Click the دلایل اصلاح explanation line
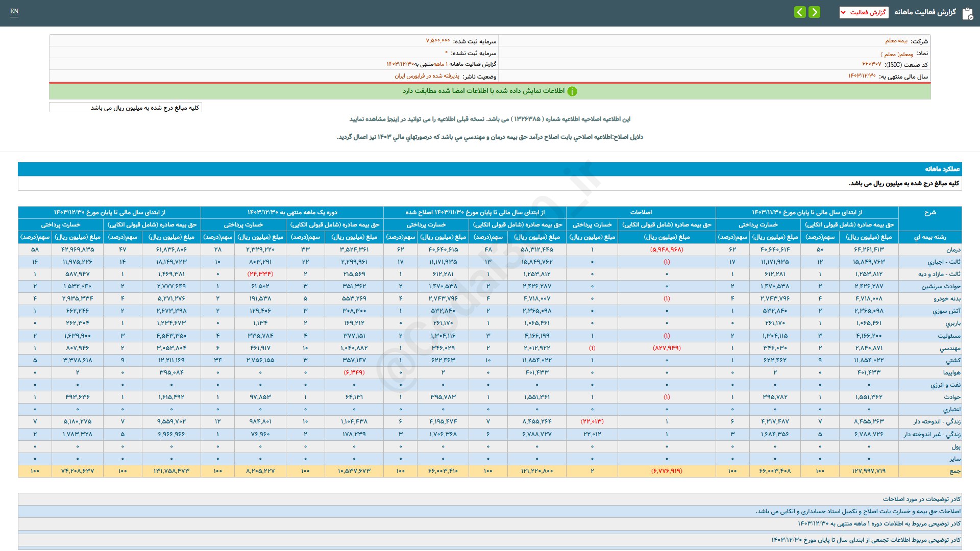 pyautogui.click(x=490, y=137)
